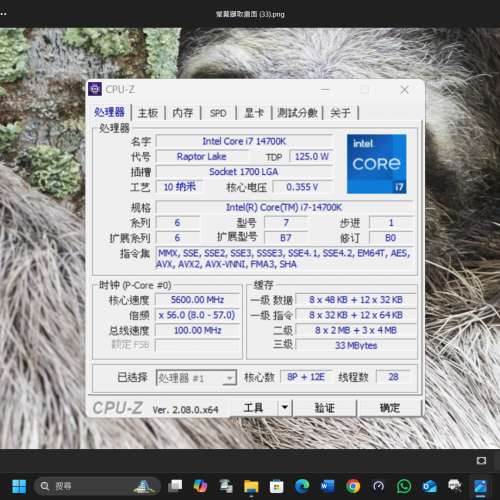Click the L2 cache 8 x 2 MB value
This screenshot has height=500, width=500.
[356, 330]
